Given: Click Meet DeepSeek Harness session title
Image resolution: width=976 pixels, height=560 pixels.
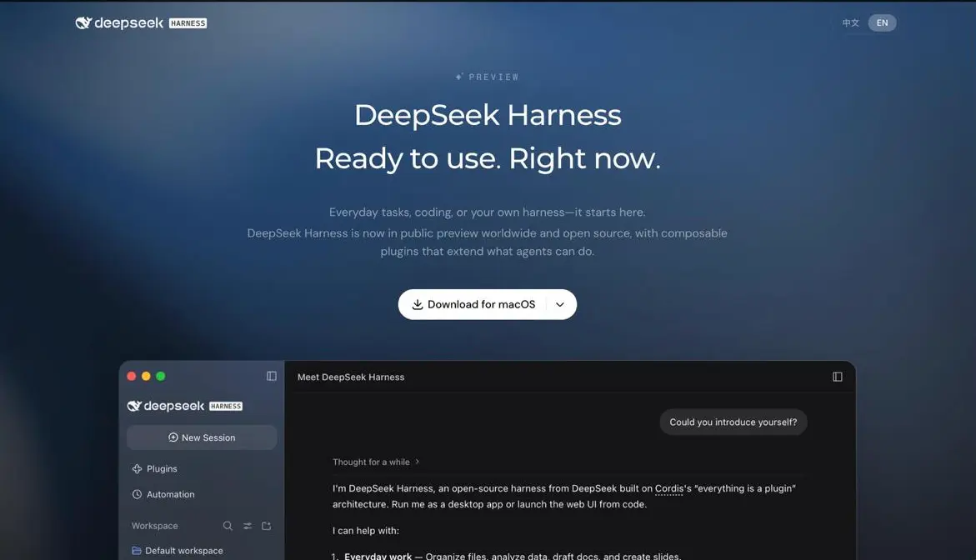Looking at the screenshot, I should coord(351,377).
